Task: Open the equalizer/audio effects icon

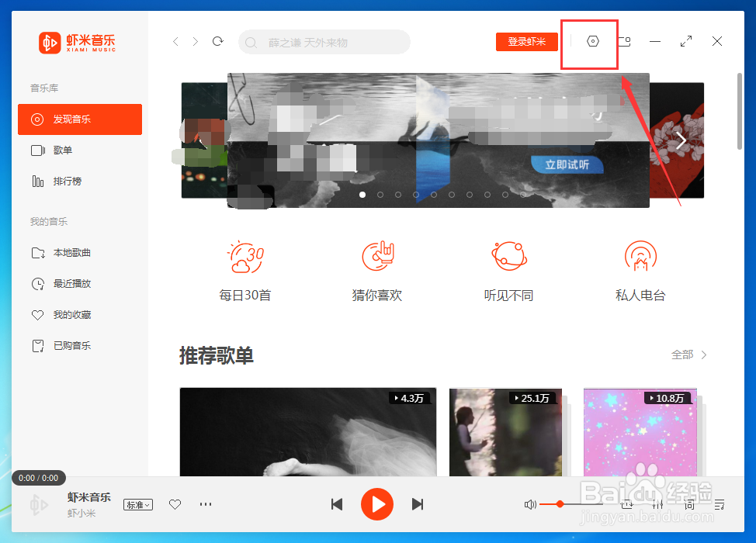Action: [657, 504]
